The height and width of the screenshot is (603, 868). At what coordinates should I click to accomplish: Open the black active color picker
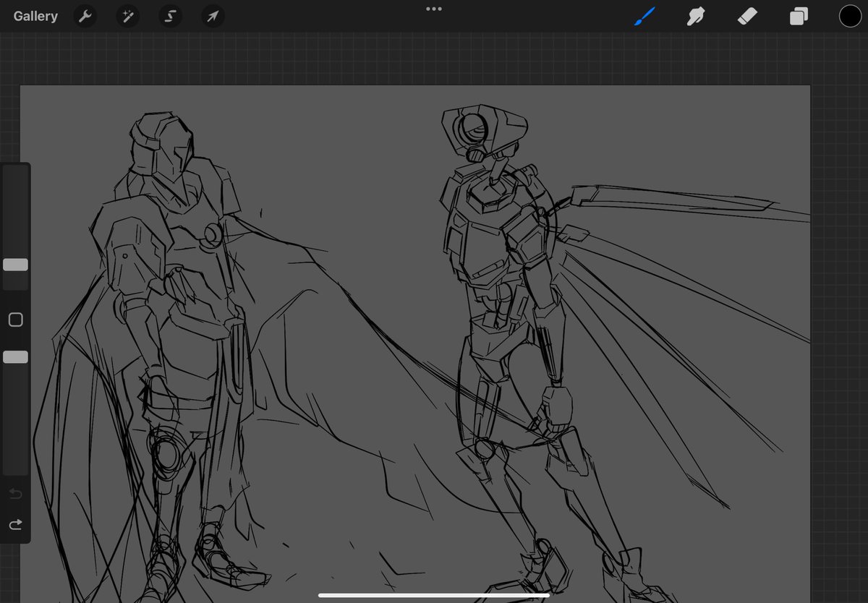point(850,16)
